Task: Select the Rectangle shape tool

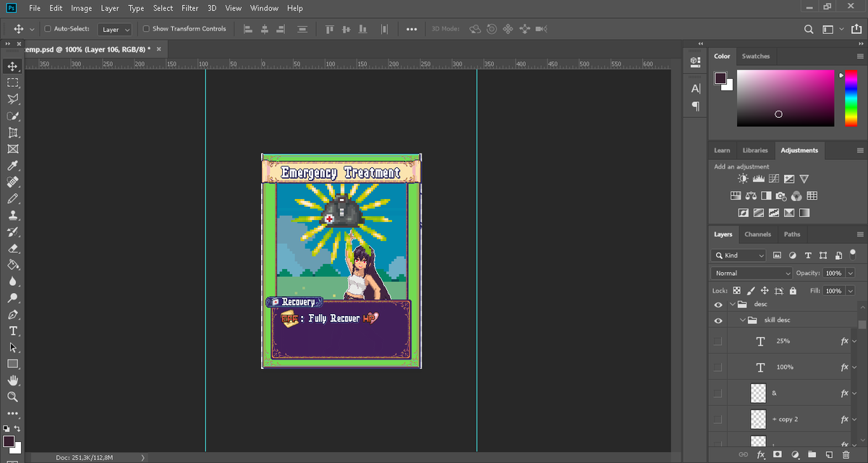Action: (x=12, y=364)
